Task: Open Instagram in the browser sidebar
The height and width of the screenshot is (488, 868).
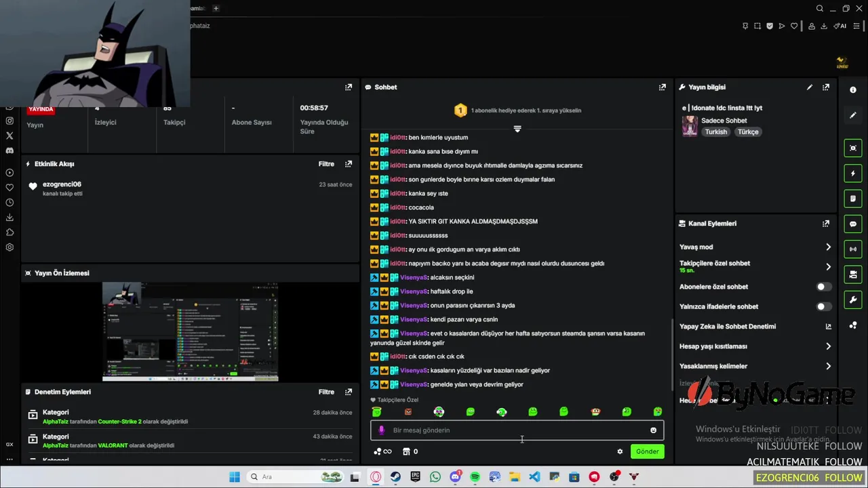Action: 9,121
